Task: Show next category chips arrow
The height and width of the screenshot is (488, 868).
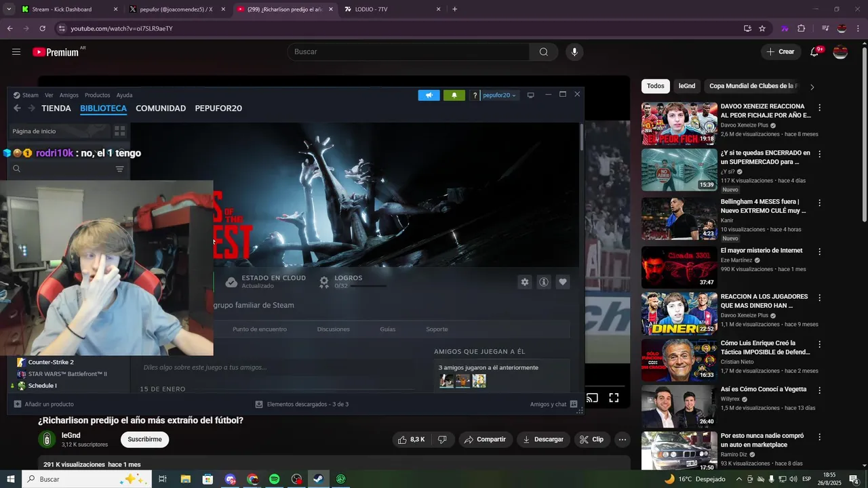Action: (812, 87)
